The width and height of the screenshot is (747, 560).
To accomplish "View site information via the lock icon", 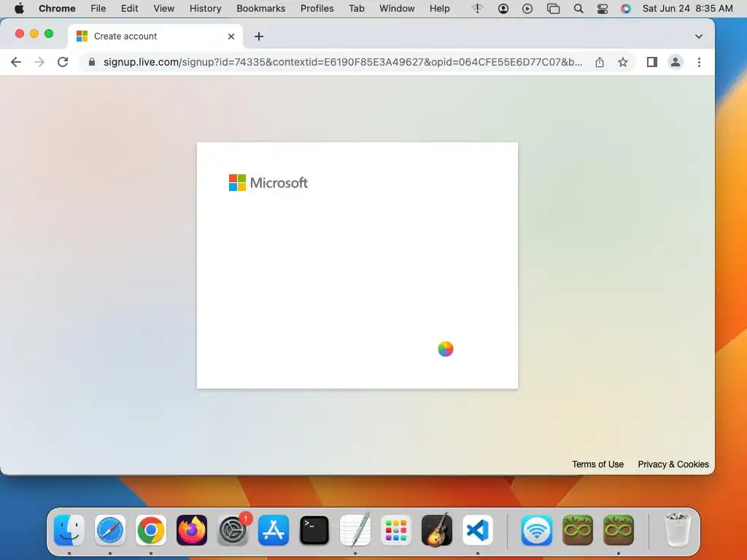I will (x=92, y=62).
